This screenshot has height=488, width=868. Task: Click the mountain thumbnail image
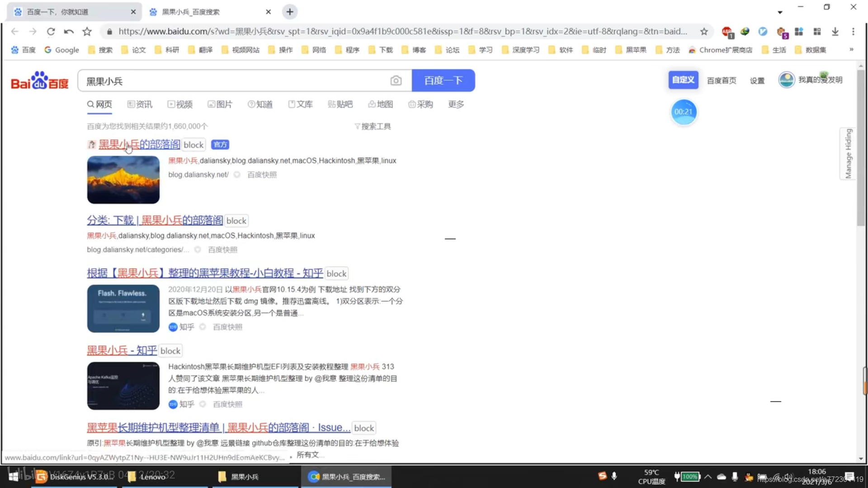[x=123, y=180]
